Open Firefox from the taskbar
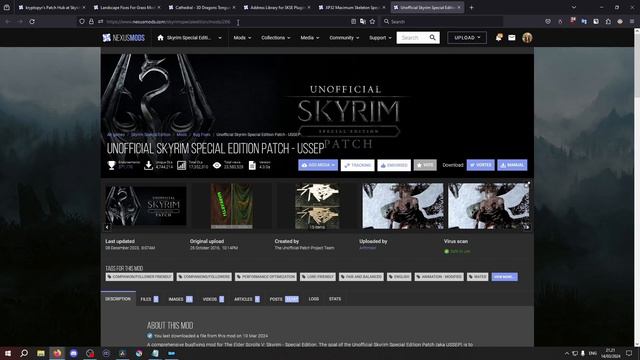 tap(57, 353)
